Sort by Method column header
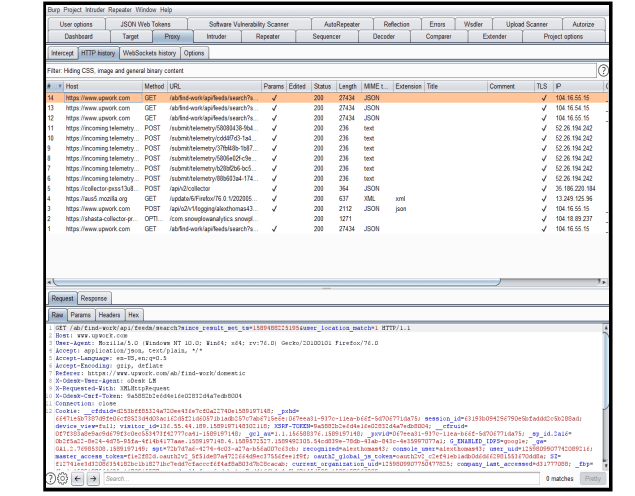Viewport: 635px width, 496px height. click(x=155, y=86)
